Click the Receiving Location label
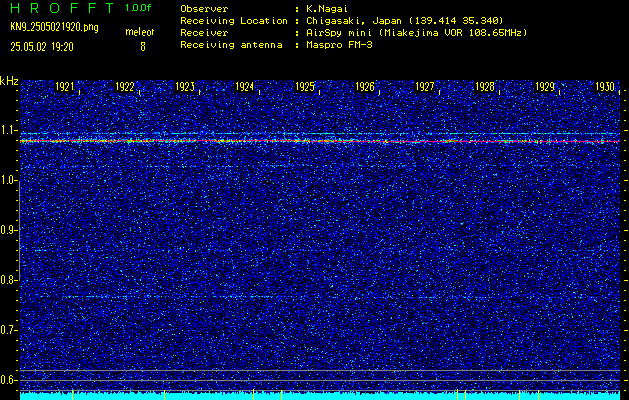This screenshot has height=400, width=629. [x=234, y=21]
